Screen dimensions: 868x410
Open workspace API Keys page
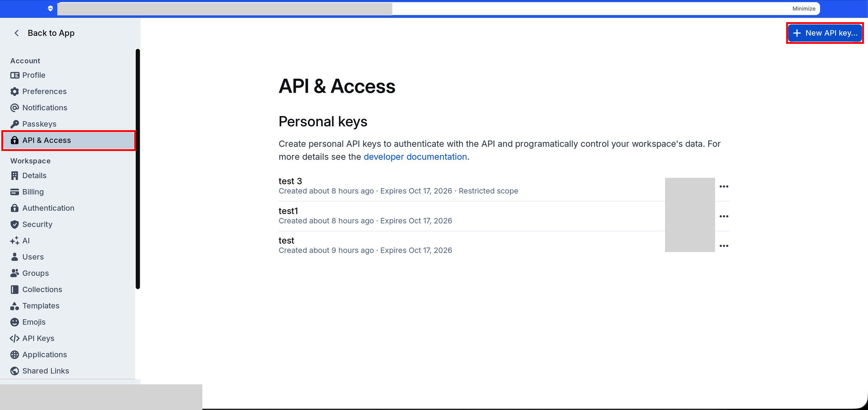(68, 338)
